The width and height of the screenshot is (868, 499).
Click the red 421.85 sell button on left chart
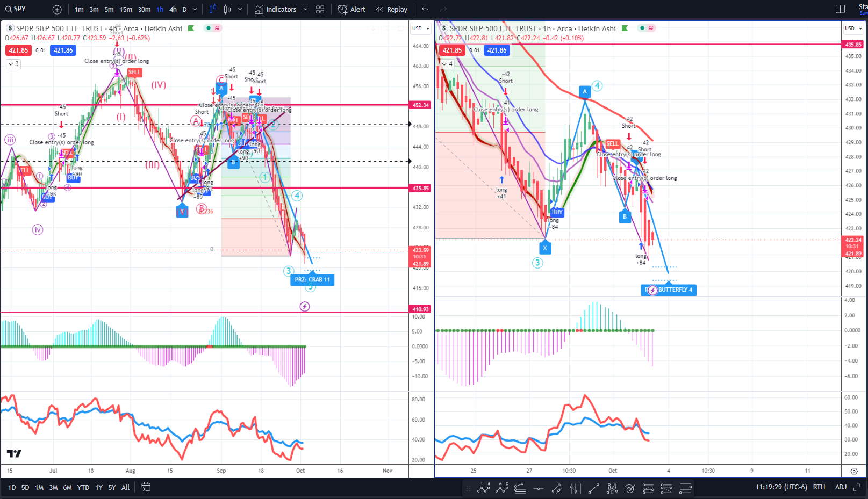pyautogui.click(x=18, y=50)
